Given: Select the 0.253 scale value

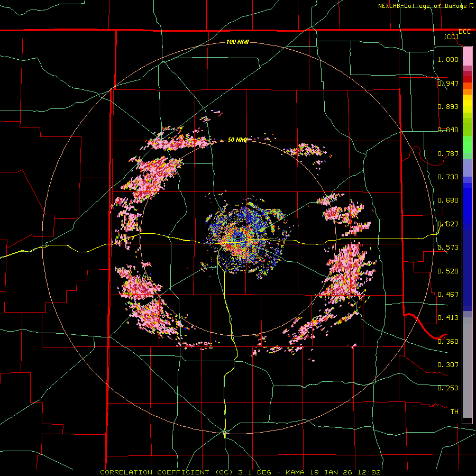Looking at the screenshot, I should [x=448, y=388].
